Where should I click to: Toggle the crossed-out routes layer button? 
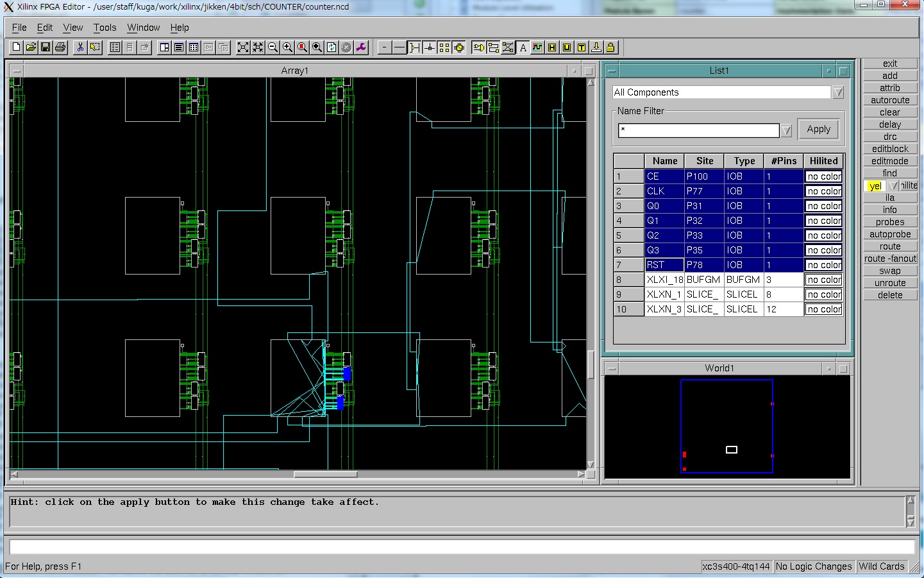[x=508, y=47]
